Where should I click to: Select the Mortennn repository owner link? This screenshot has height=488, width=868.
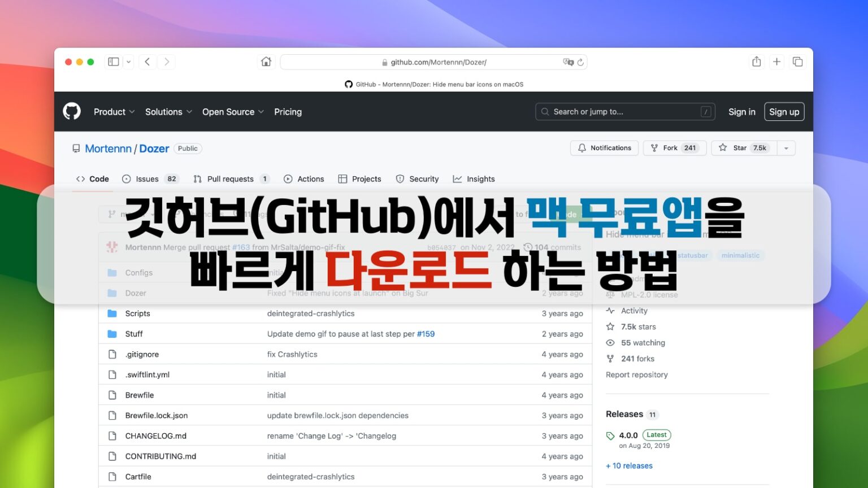pyautogui.click(x=107, y=148)
